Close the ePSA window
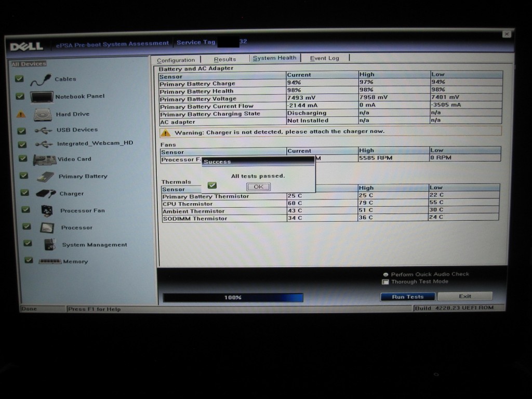The height and width of the screenshot is (399, 532). pos(507,34)
